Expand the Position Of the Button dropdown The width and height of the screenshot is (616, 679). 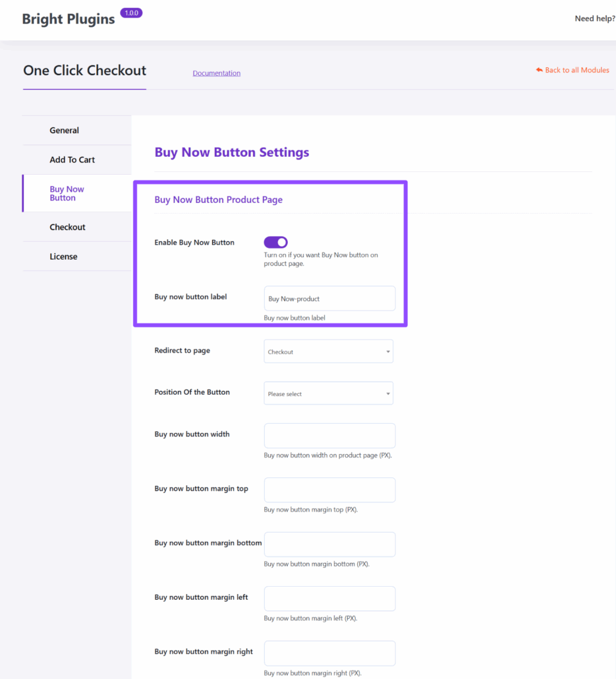coord(328,394)
